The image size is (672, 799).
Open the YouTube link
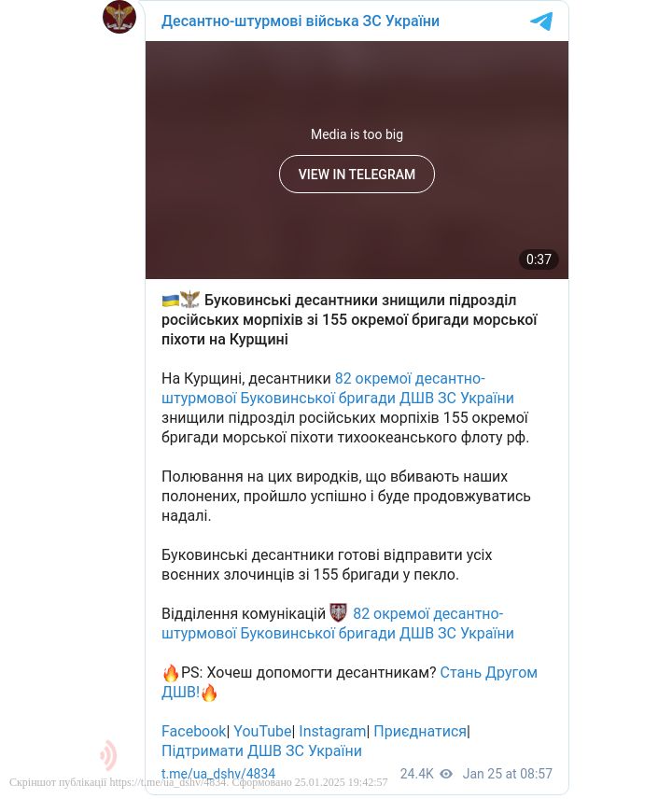pyautogui.click(x=262, y=731)
